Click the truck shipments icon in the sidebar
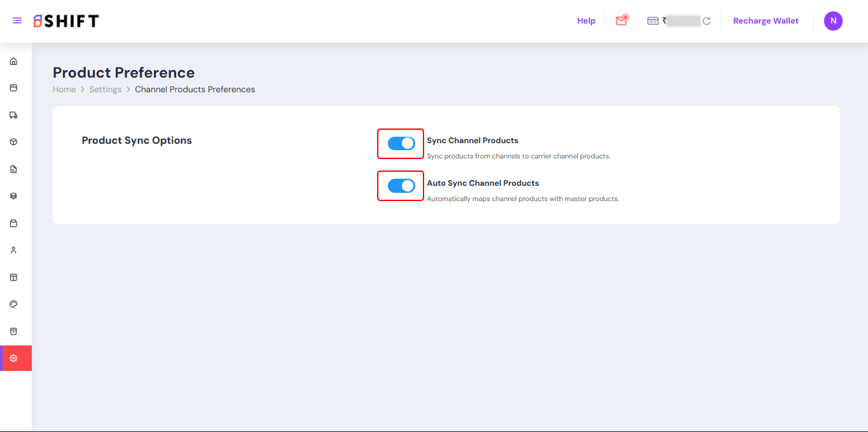This screenshot has width=868, height=432. [x=13, y=115]
